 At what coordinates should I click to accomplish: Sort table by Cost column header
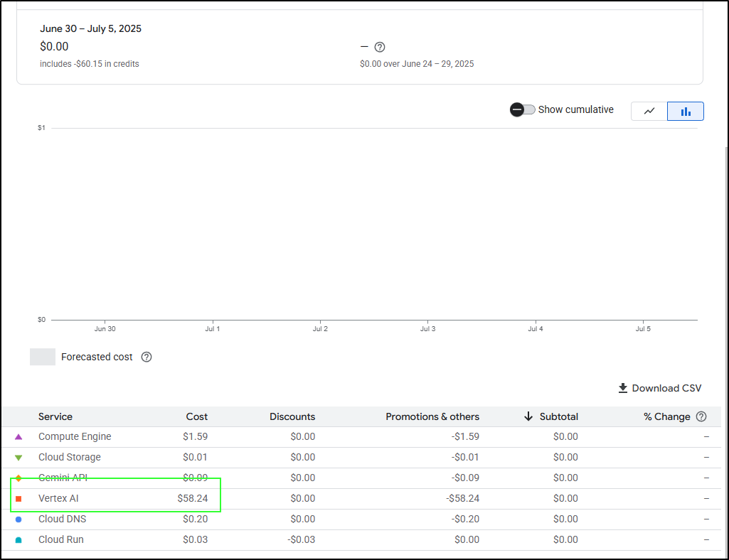[197, 416]
